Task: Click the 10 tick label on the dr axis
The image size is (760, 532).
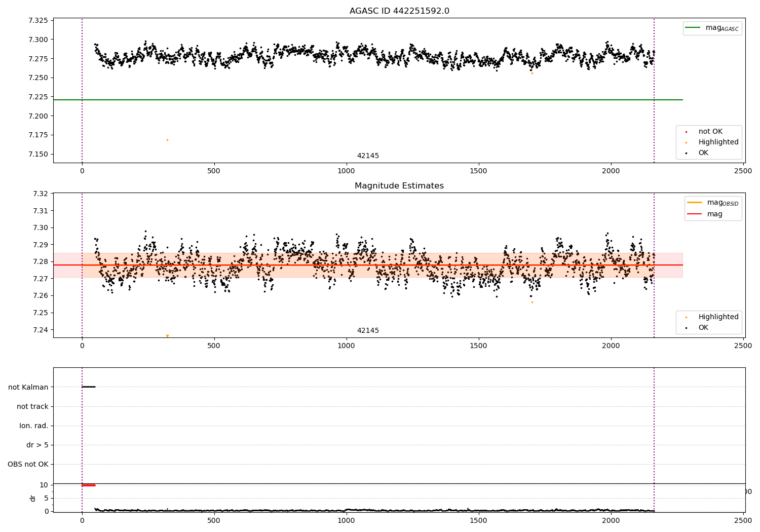Action: click(44, 485)
